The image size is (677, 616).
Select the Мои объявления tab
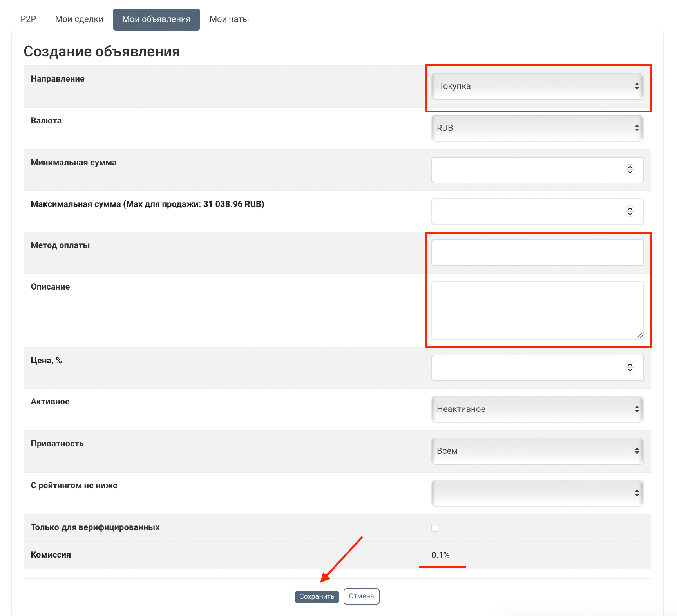[x=156, y=19]
